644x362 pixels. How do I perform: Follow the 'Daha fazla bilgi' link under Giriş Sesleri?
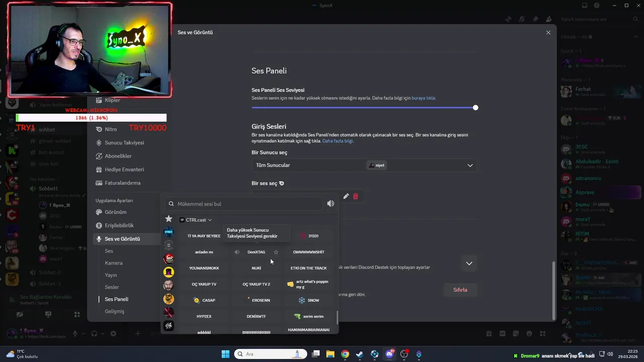click(338, 141)
